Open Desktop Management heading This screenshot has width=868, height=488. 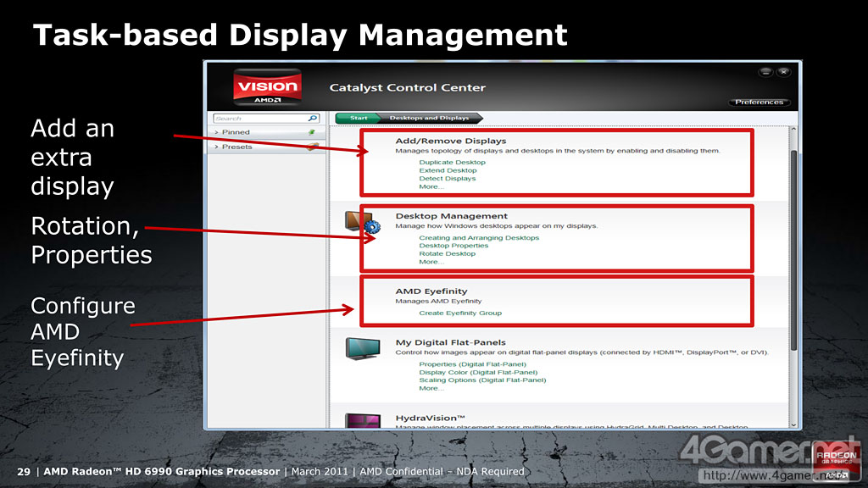(451, 216)
